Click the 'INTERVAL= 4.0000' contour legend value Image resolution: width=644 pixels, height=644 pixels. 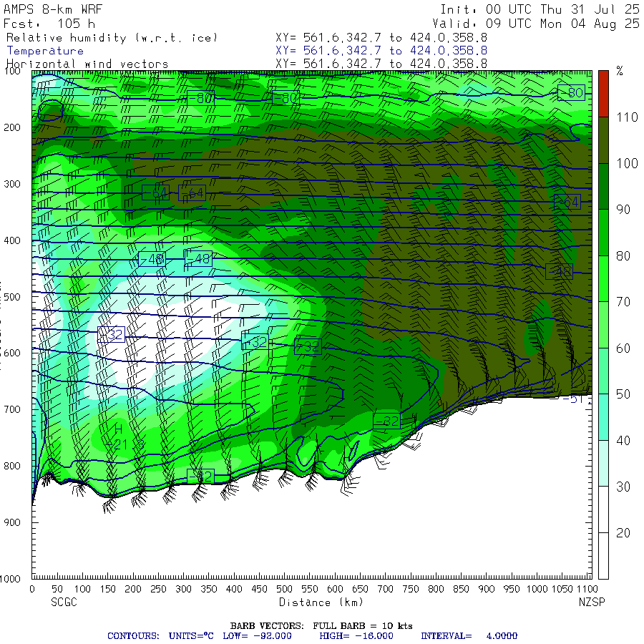[469, 636]
